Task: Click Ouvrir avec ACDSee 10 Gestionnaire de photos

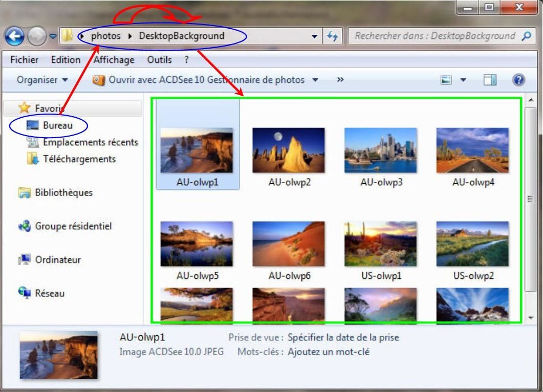Action: tap(207, 80)
